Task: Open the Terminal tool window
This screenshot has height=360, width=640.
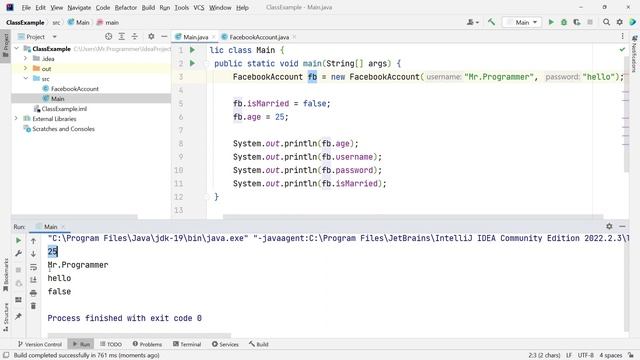Action: (187, 344)
